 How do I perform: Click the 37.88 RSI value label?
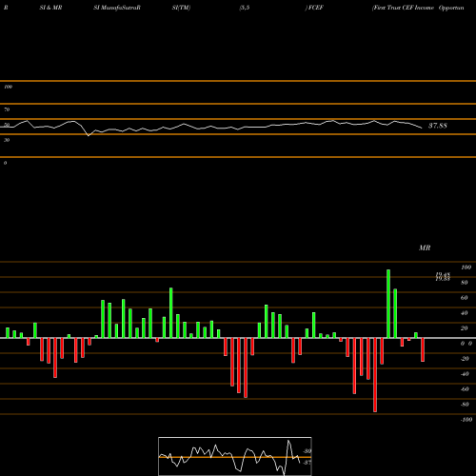(x=438, y=126)
